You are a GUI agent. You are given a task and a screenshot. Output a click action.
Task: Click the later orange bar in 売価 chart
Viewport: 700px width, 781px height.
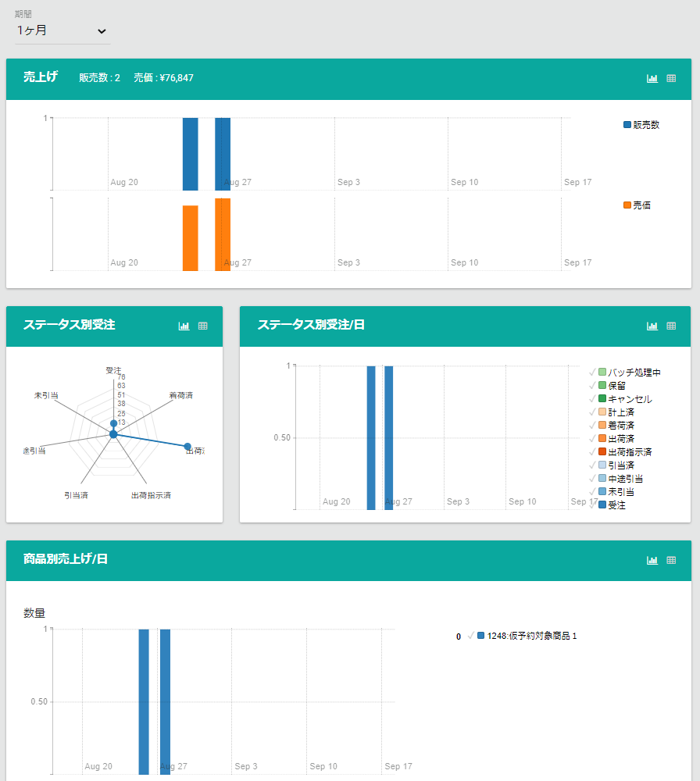click(223, 234)
